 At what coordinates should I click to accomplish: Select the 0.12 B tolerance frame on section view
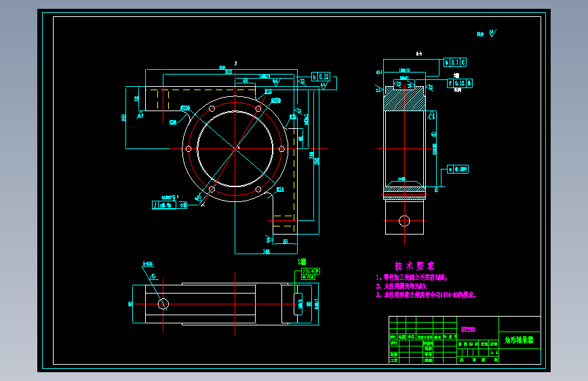(460, 83)
